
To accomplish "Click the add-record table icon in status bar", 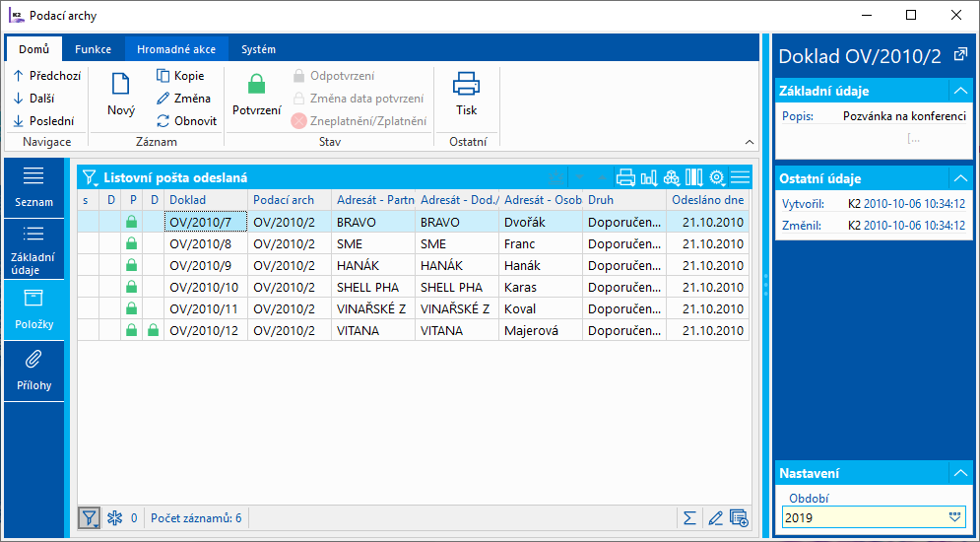I will [739, 518].
